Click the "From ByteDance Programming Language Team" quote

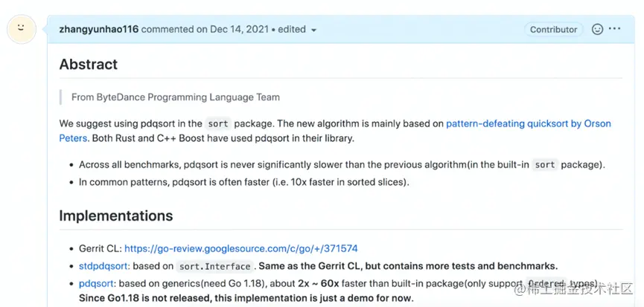[x=176, y=97]
